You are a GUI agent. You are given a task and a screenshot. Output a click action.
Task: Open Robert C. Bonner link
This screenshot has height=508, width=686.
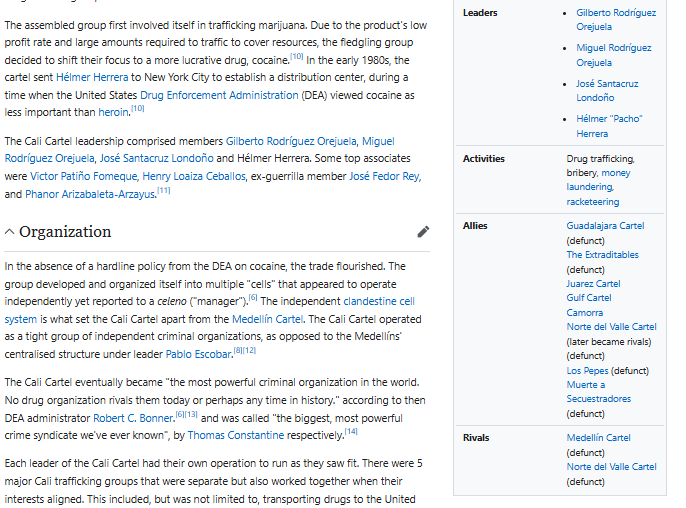(133, 418)
